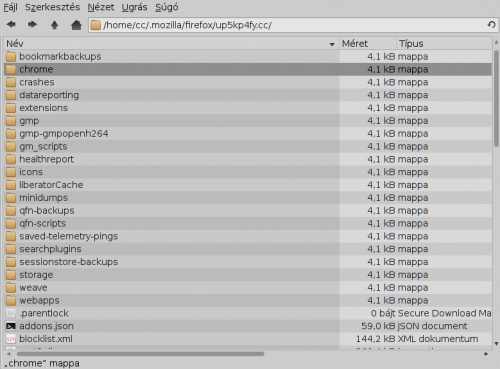Click the sort arrow in the Név header

pyautogui.click(x=332, y=44)
